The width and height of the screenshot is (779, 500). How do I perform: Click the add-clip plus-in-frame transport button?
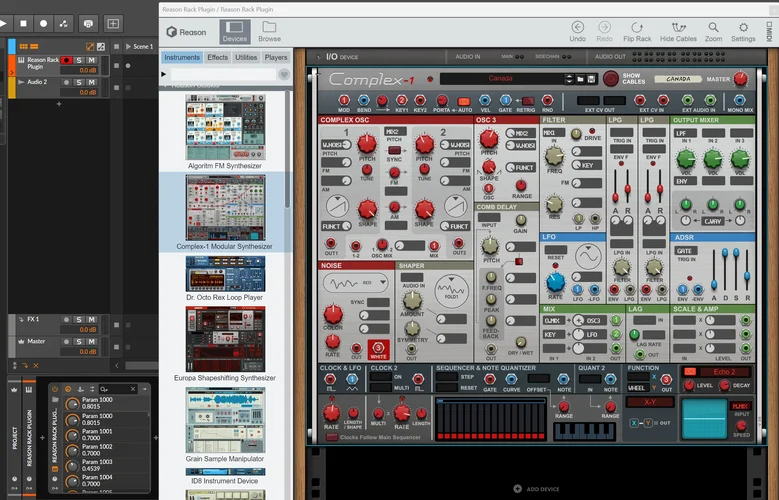(x=113, y=23)
